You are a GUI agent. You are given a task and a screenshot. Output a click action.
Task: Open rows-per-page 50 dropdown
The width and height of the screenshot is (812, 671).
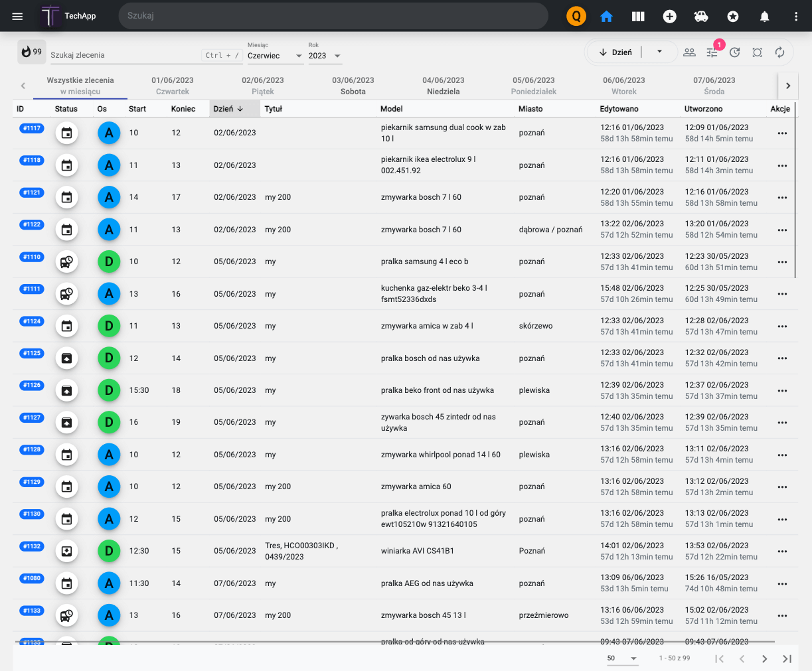(622, 658)
